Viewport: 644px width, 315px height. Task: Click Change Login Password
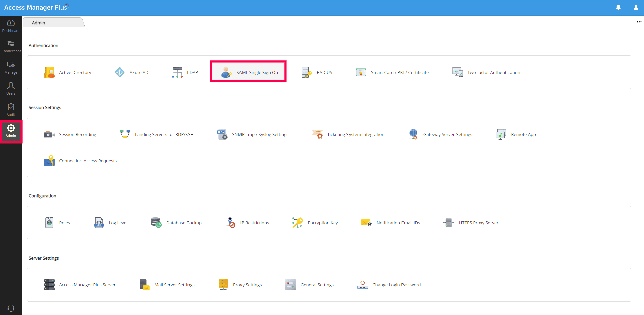pyautogui.click(x=389, y=285)
